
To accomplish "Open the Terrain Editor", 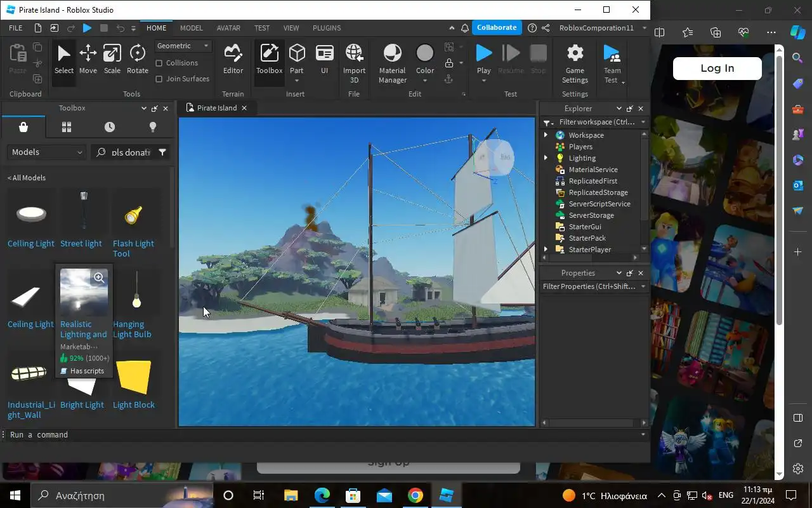I will (x=233, y=60).
